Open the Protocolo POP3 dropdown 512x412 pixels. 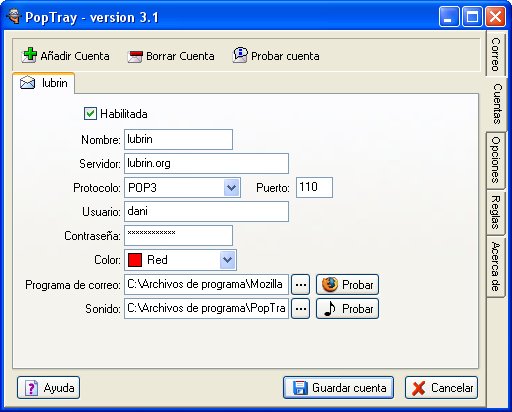point(232,188)
